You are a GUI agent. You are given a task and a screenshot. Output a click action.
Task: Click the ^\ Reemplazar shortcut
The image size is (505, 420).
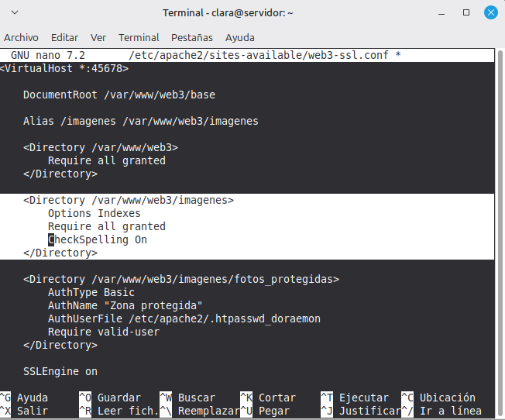198,411
